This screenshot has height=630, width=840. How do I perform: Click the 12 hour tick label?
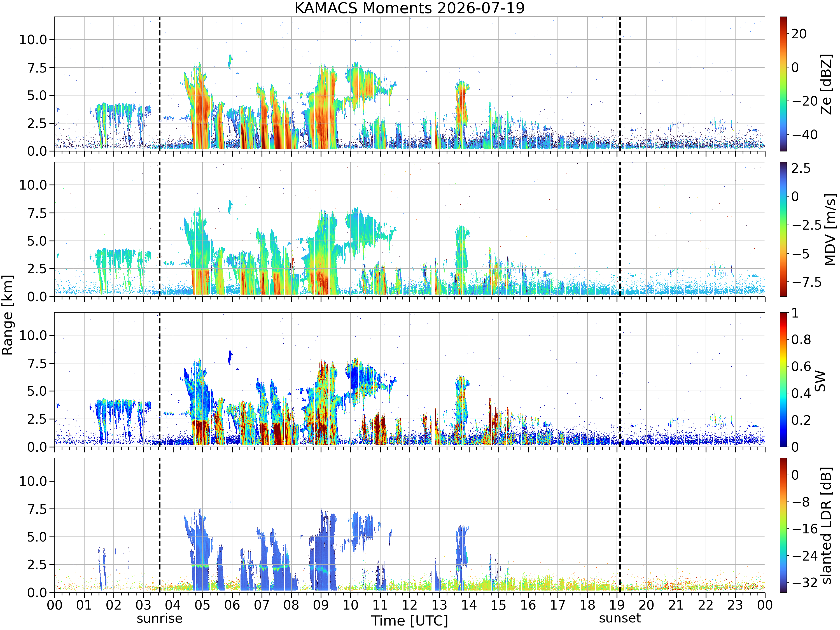(410, 605)
